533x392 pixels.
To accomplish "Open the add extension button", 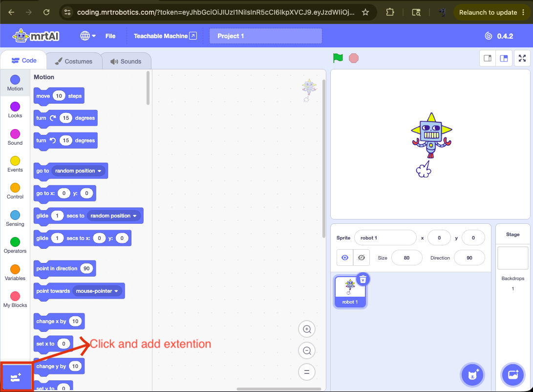I will 16,377.
